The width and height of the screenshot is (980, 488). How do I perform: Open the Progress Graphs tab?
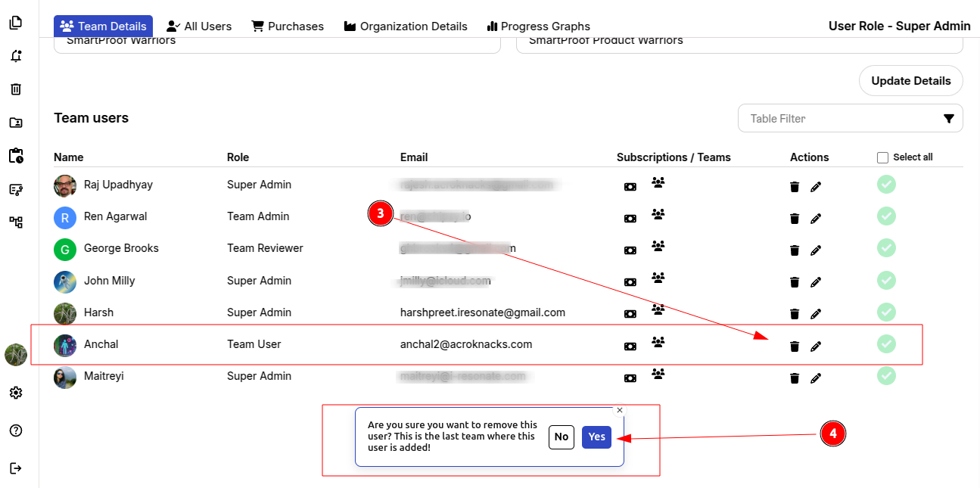(538, 26)
